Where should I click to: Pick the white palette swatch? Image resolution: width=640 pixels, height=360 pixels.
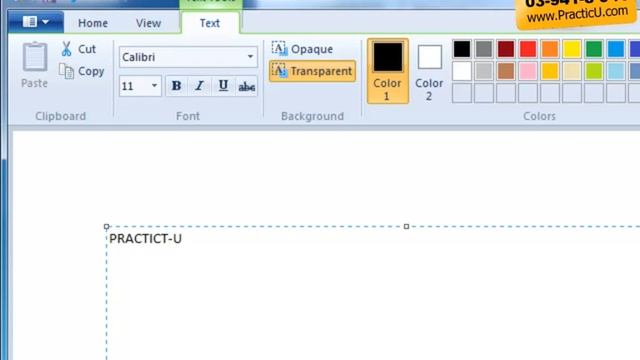coord(462,71)
